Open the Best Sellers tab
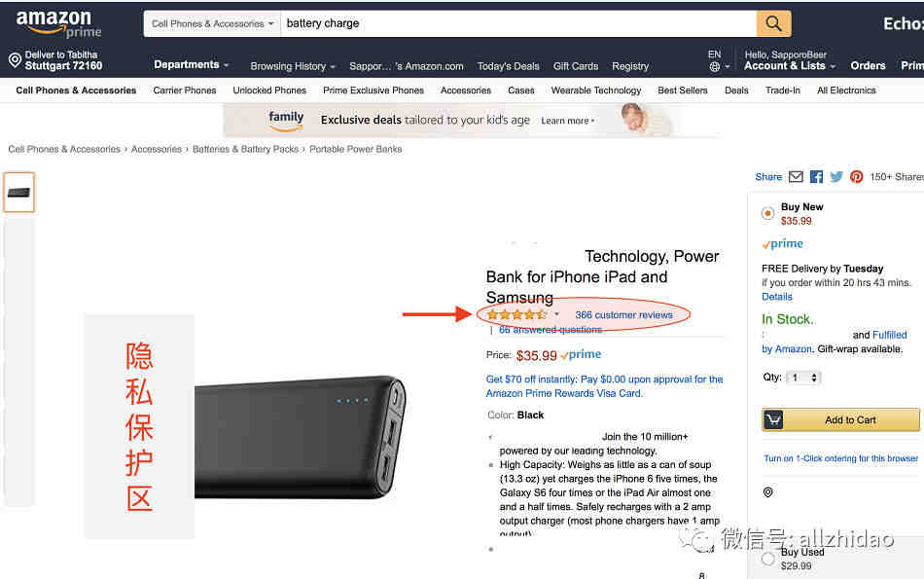This screenshot has height=579, width=924. coord(683,90)
